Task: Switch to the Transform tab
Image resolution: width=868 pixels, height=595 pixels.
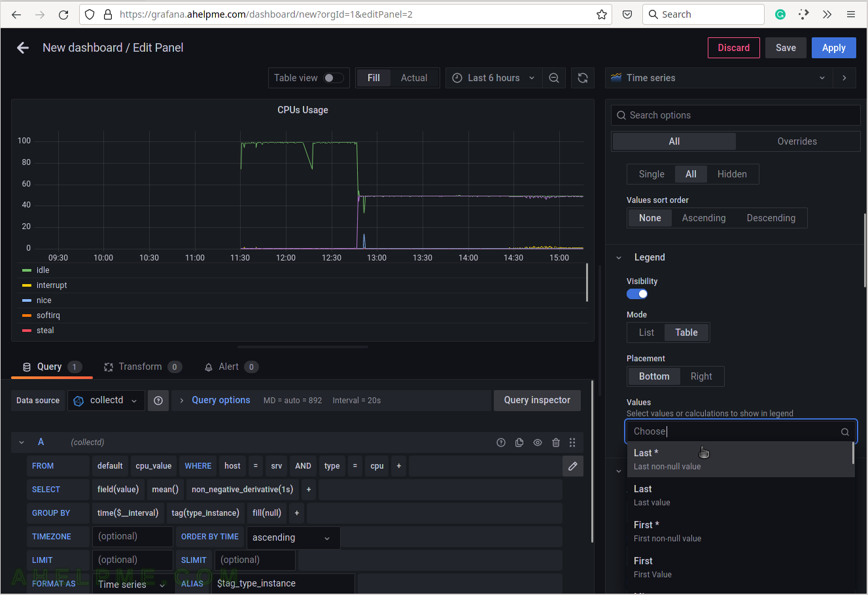Action: pyautogui.click(x=143, y=367)
